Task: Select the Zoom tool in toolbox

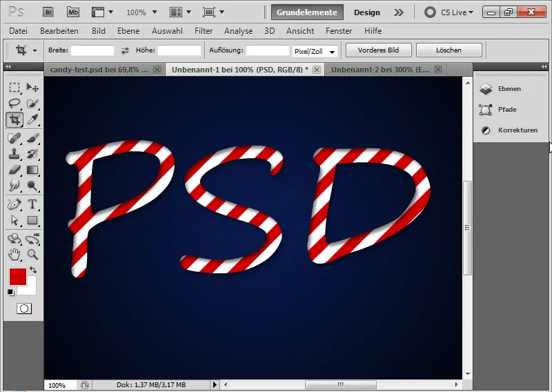Action: [x=32, y=254]
